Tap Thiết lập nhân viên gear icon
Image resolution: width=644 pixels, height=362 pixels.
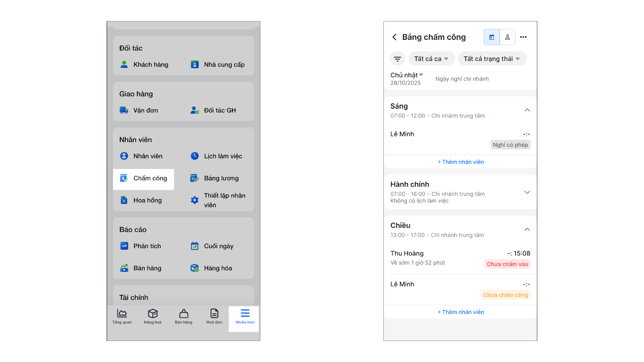(x=195, y=200)
